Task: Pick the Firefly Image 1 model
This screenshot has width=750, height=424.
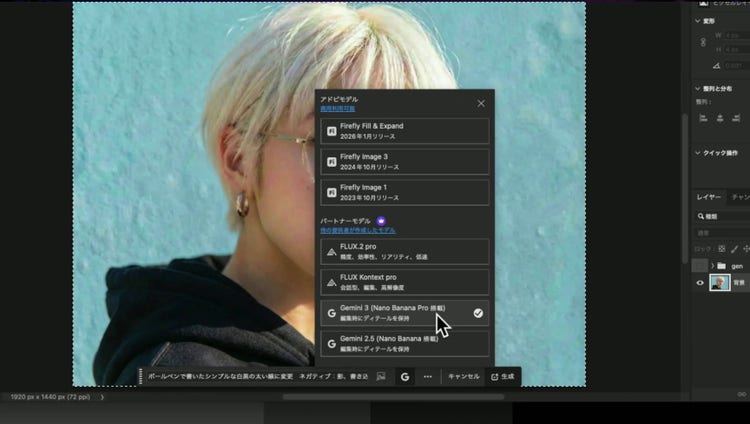Action: [405, 192]
